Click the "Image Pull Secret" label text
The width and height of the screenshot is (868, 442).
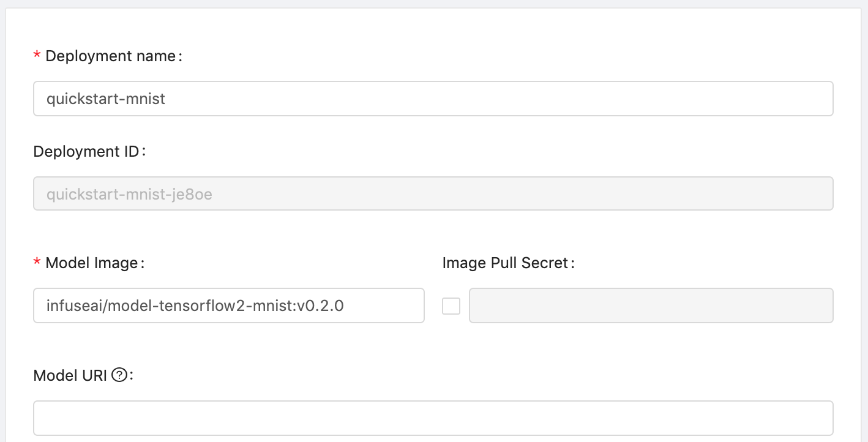(x=506, y=263)
